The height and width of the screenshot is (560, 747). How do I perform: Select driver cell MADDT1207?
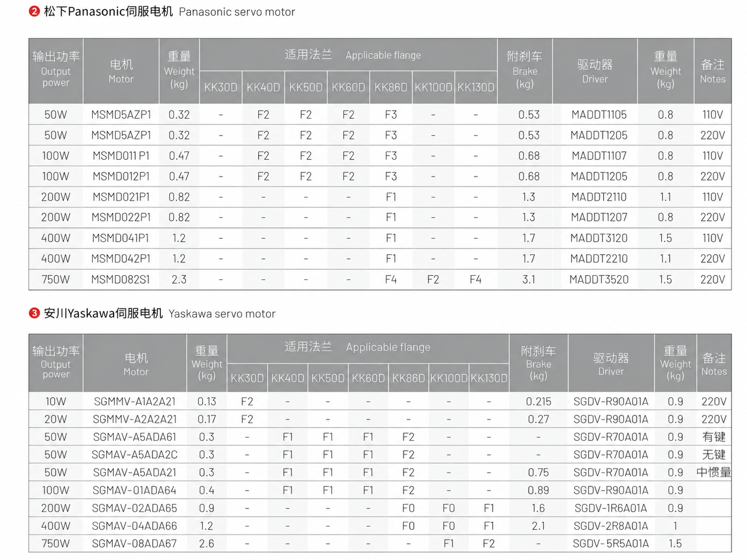click(599, 218)
